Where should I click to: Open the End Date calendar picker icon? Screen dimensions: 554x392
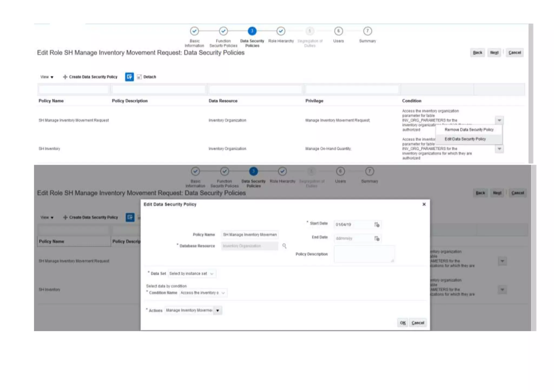click(377, 238)
